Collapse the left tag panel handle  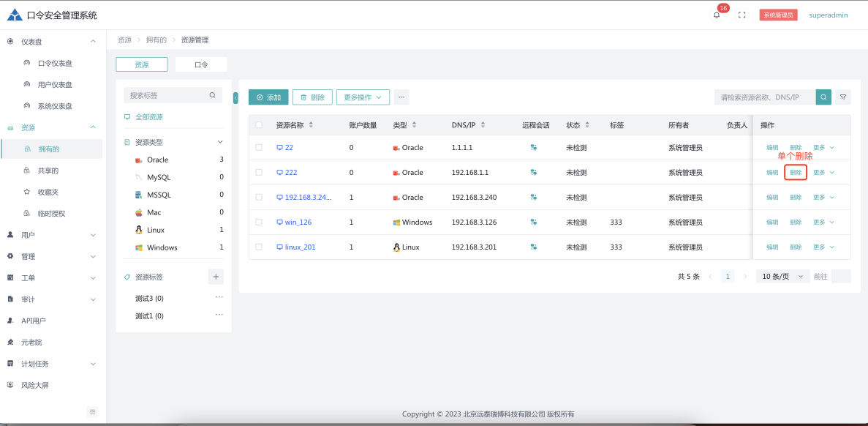pyautogui.click(x=235, y=98)
